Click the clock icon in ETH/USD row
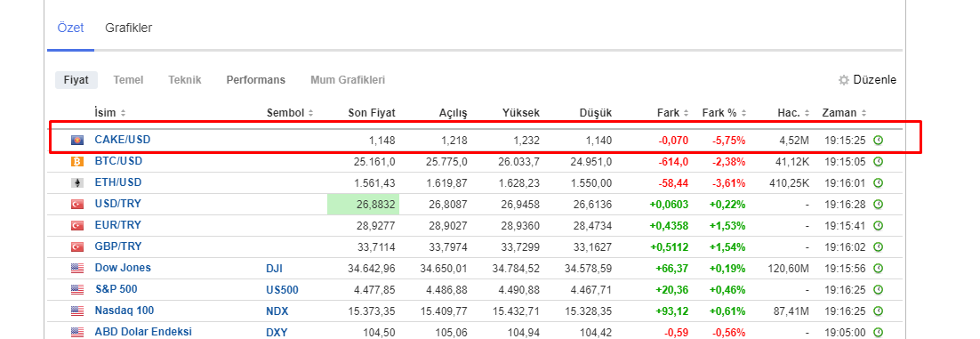The image size is (980, 339). (x=878, y=182)
